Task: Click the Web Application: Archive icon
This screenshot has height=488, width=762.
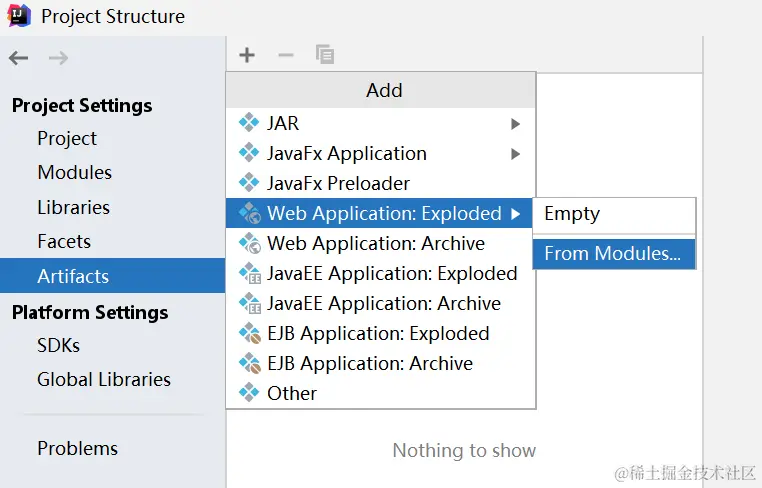Action: (x=250, y=243)
